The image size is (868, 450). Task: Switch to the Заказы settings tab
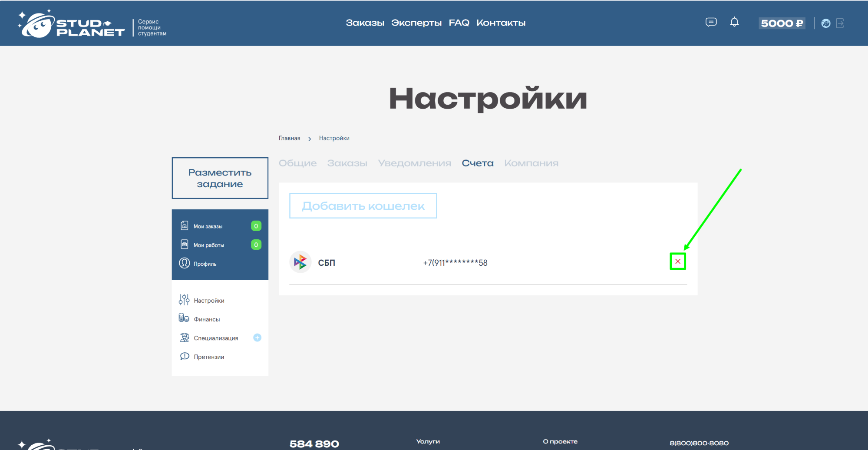[x=347, y=163]
